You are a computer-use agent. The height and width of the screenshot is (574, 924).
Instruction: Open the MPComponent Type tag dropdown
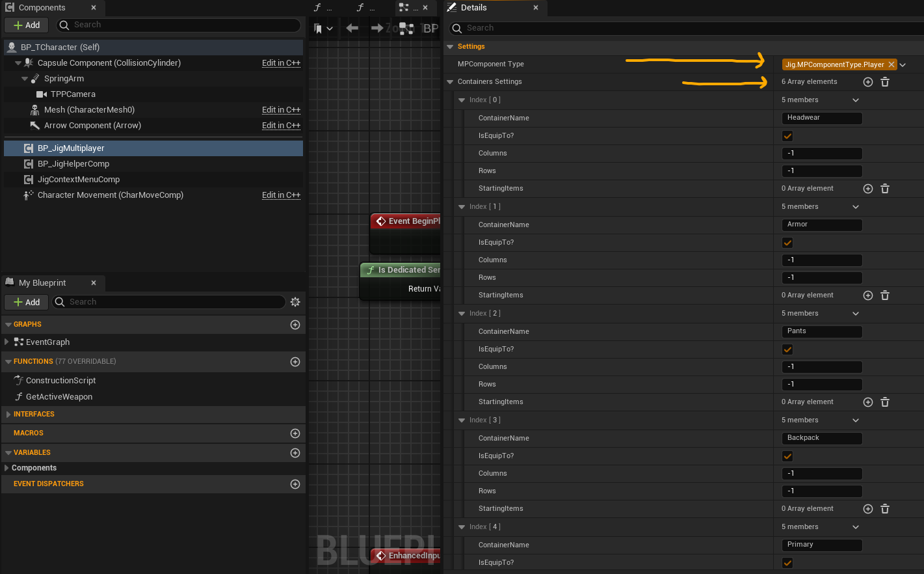903,64
